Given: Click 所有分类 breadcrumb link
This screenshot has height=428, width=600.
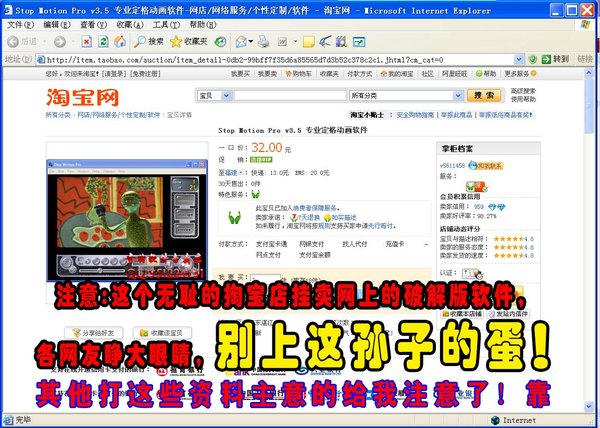Looking at the screenshot, I should pyautogui.click(x=58, y=115).
